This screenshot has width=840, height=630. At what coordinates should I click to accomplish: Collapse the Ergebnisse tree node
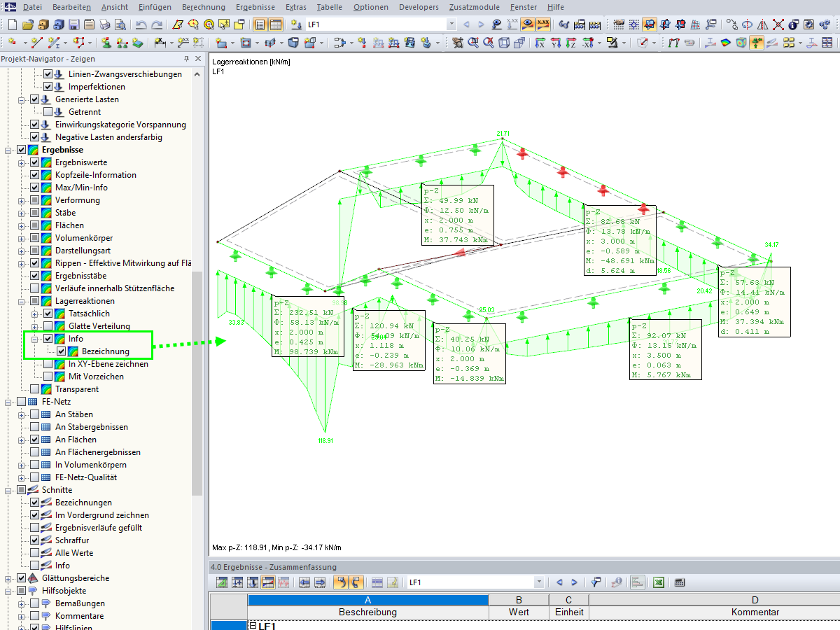pyautogui.click(x=8, y=150)
